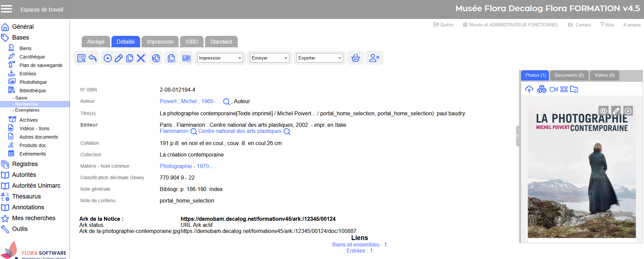The height and width of the screenshot is (259, 644).
Task: Click magnifier icon next to Flammarion
Action: click(x=194, y=132)
